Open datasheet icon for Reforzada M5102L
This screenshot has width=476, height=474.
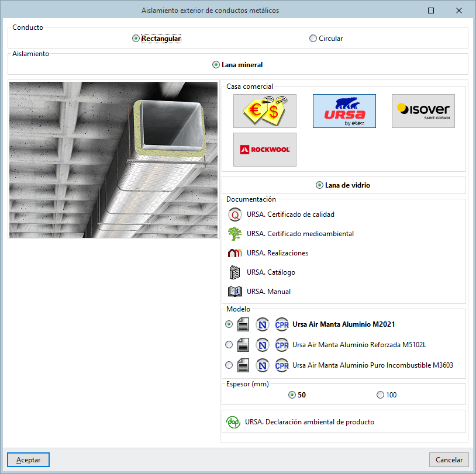pyautogui.click(x=243, y=345)
